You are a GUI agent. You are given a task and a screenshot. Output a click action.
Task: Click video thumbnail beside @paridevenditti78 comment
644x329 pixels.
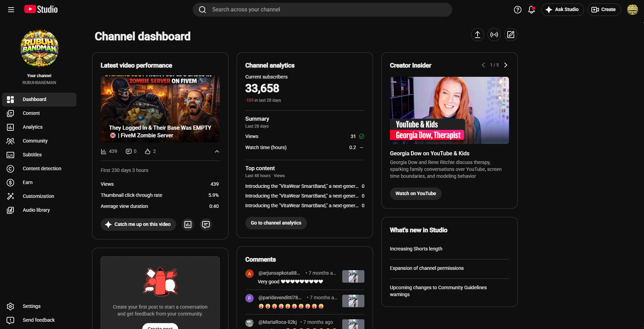pyautogui.click(x=353, y=301)
